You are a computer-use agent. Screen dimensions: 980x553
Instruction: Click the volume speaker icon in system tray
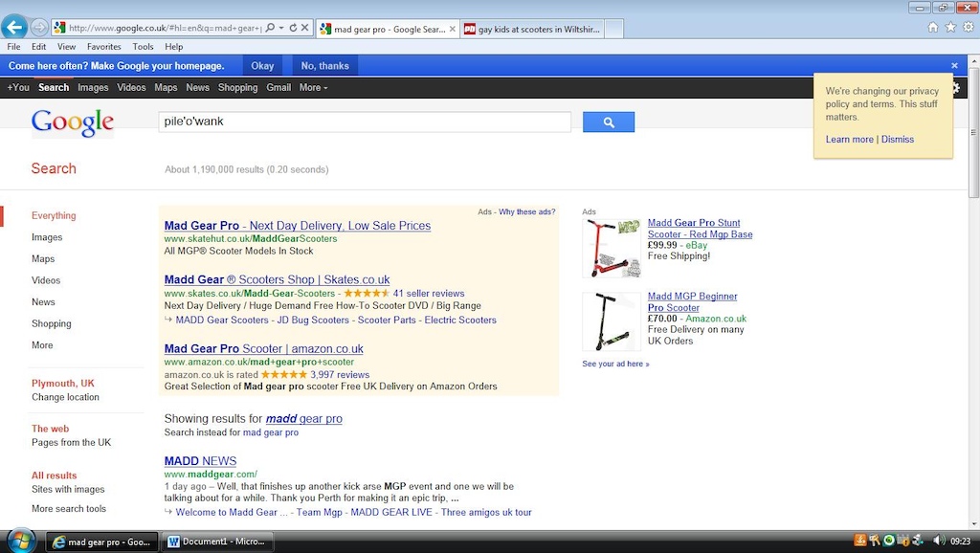938,541
